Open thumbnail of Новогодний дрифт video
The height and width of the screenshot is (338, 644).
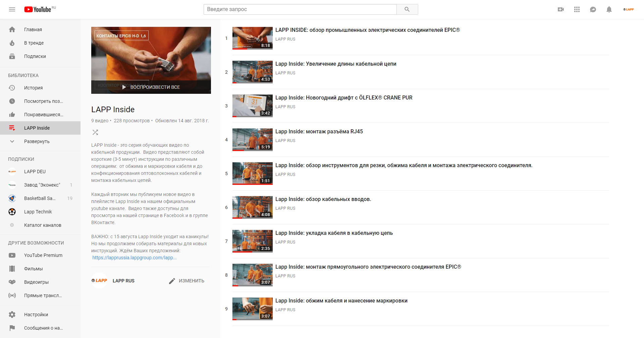[x=253, y=106]
